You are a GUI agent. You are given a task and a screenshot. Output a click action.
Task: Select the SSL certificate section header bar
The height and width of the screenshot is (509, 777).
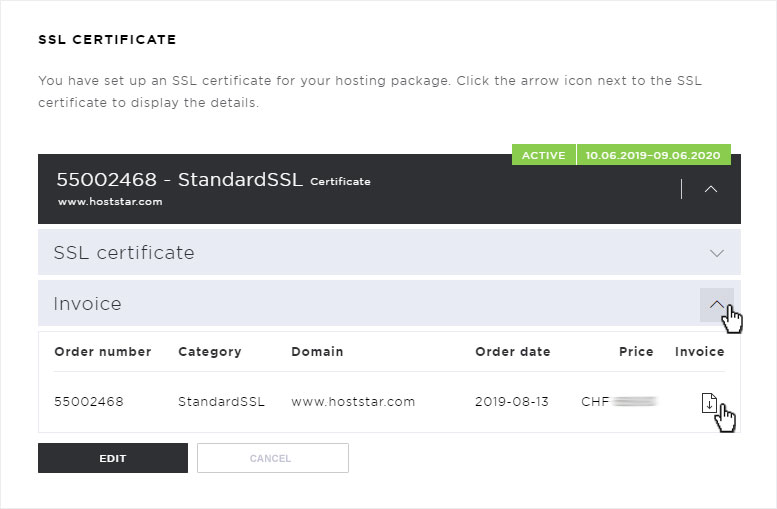click(x=389, y=252)
